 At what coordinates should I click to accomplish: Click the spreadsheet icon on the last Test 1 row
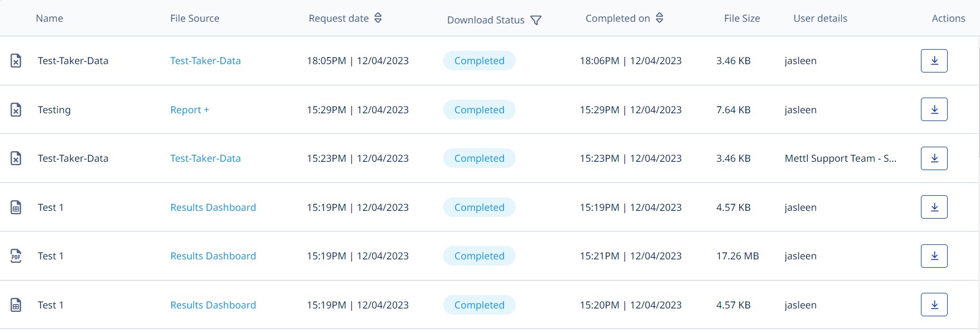point(16,305)
